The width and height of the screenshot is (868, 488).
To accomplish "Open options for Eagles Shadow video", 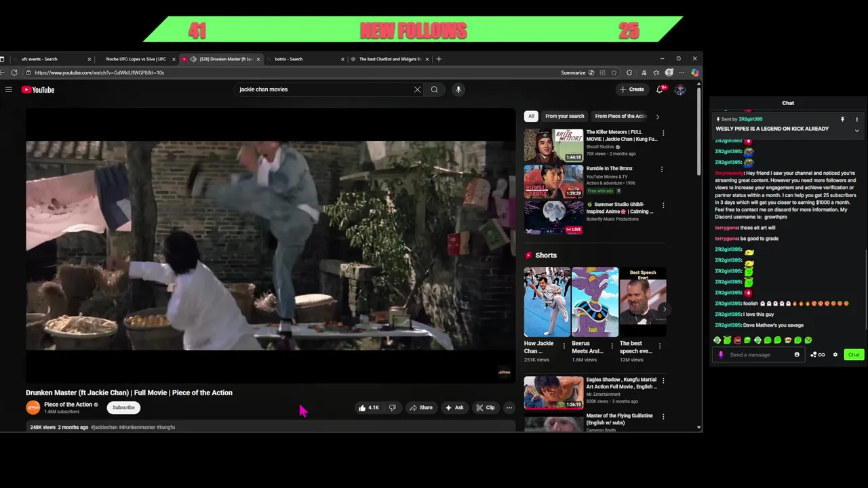I will (x=663, y=381).
